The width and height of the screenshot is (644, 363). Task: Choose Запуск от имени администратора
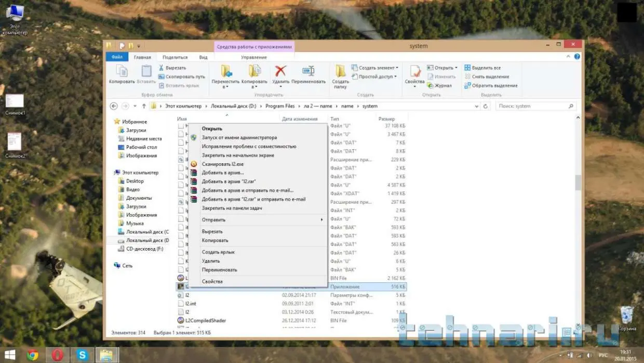pos(258,138)
